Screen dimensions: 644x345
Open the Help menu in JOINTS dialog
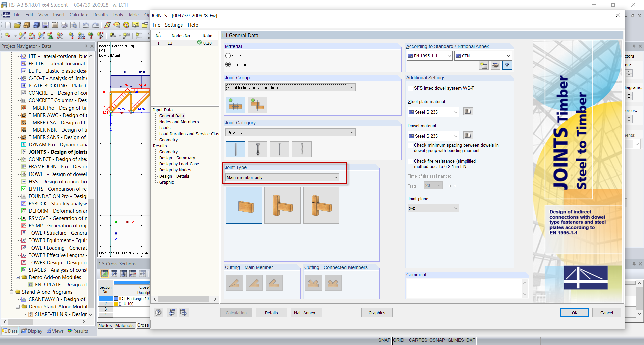click(193, 25)
